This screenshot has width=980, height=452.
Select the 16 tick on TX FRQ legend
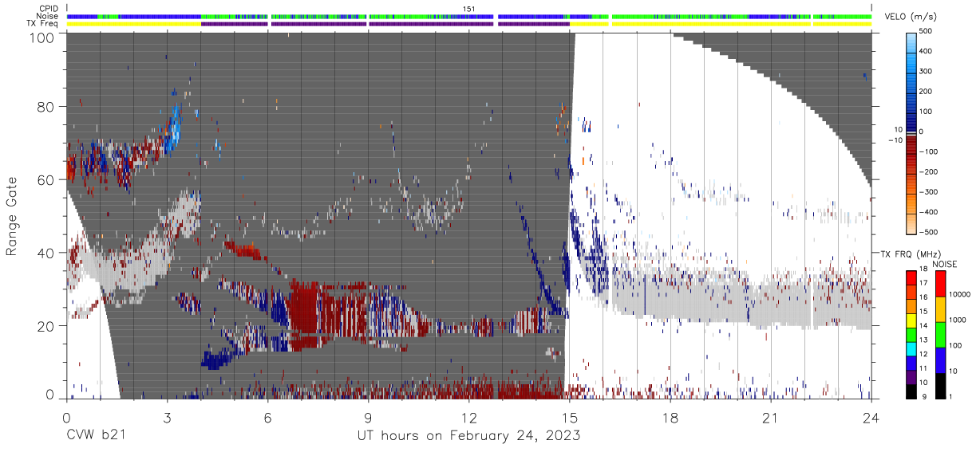pos(925,299)
